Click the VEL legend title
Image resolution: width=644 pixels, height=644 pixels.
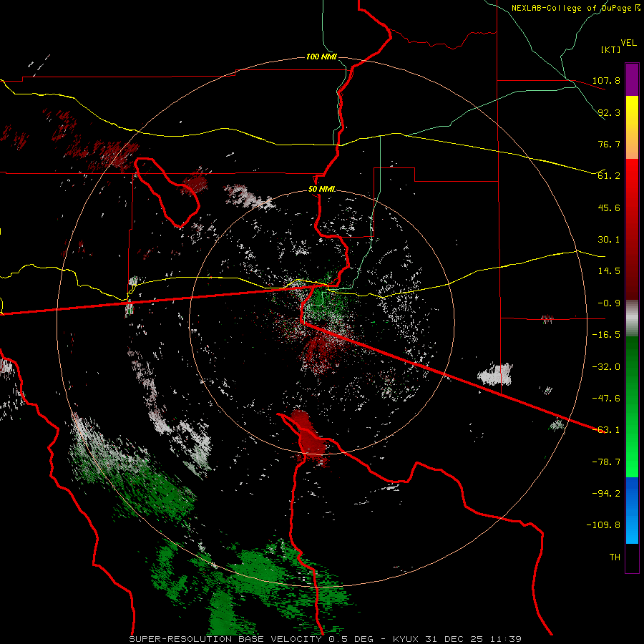[x=628, y=43]
